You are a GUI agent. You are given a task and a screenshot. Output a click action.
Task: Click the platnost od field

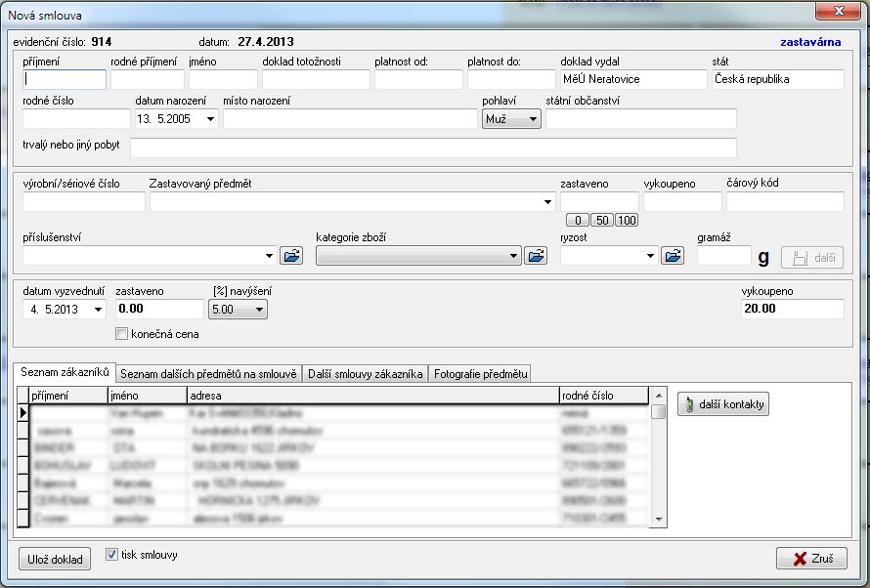coord(418,79)
